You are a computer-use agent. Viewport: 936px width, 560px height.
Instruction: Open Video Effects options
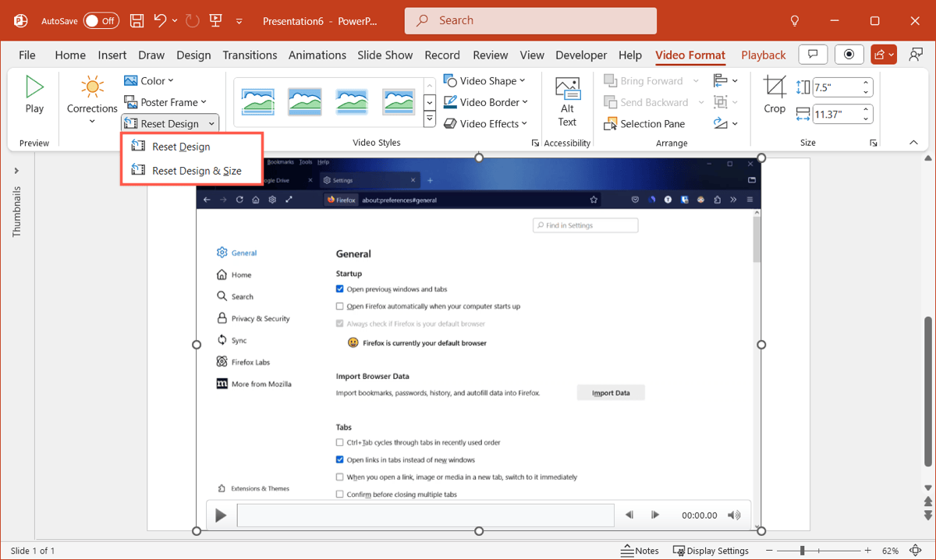click(487, 124)
